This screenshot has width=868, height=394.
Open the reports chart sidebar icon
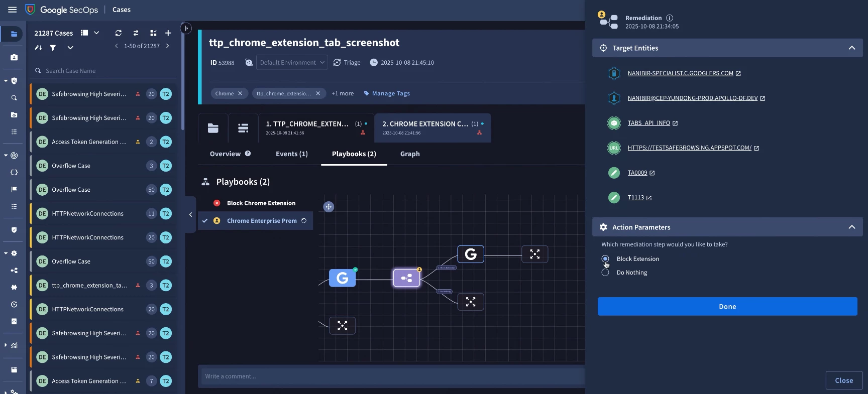tap(14, 345)
